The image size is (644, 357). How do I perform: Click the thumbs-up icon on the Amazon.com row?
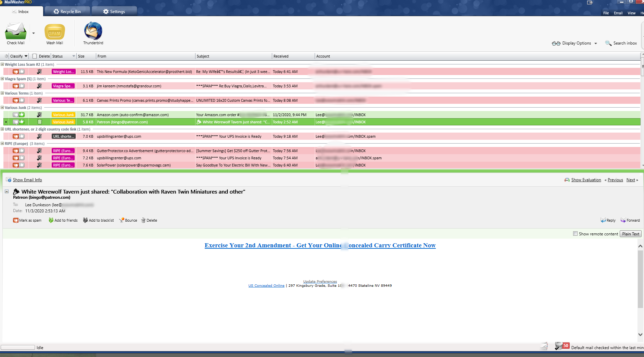22,115
